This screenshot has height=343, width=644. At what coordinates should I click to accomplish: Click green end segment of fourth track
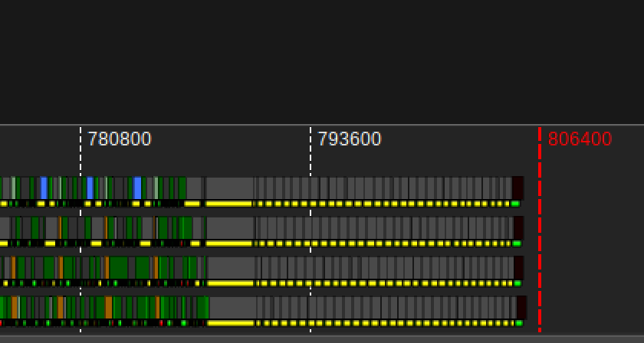click(x=519, y=323)
